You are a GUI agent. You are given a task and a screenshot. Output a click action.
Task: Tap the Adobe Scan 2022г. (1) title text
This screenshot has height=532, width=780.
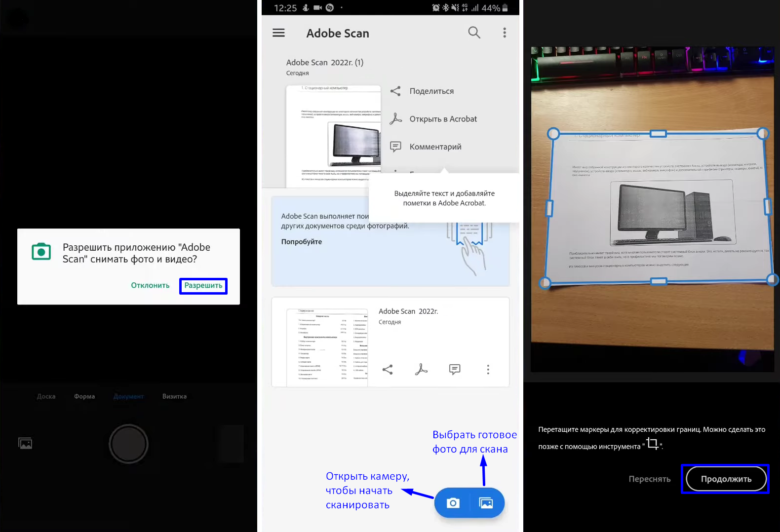pos(325,63)
